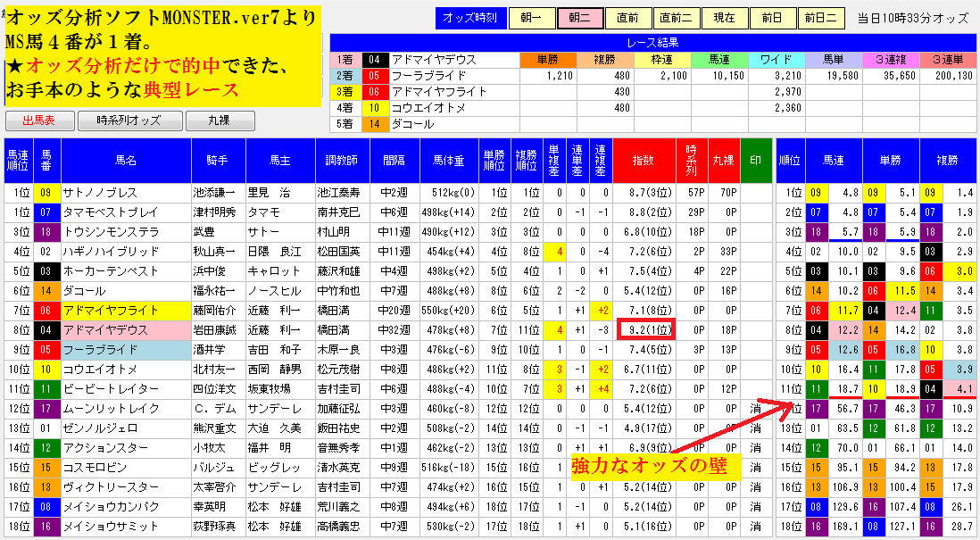Click the 消 mark on ムーンリットレイク row
The height and width of the screenshot is (540, 980).
click(x=756, y=409)
